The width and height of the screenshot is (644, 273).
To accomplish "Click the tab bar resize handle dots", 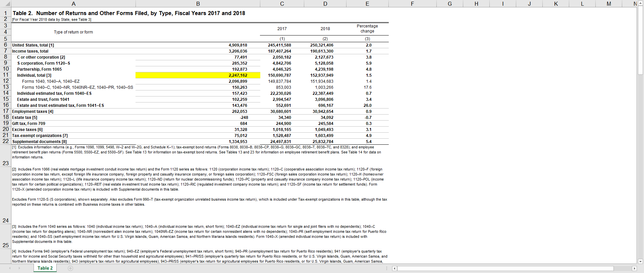I will pos(387,268).
